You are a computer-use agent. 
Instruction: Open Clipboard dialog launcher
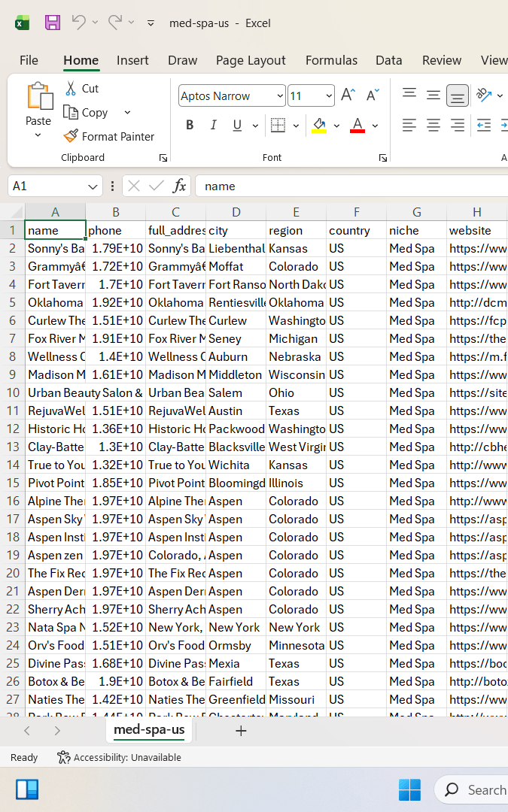pyautogui.click(x=163, y=158)
